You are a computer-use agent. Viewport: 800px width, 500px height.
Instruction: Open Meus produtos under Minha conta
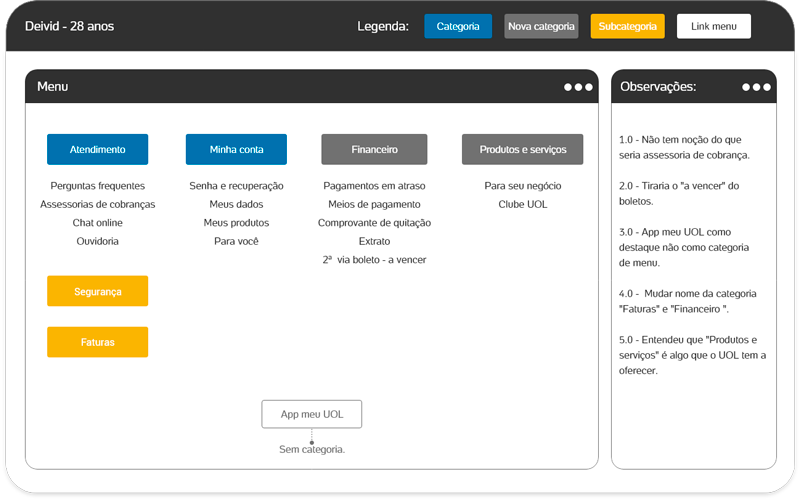coord(236,223)
